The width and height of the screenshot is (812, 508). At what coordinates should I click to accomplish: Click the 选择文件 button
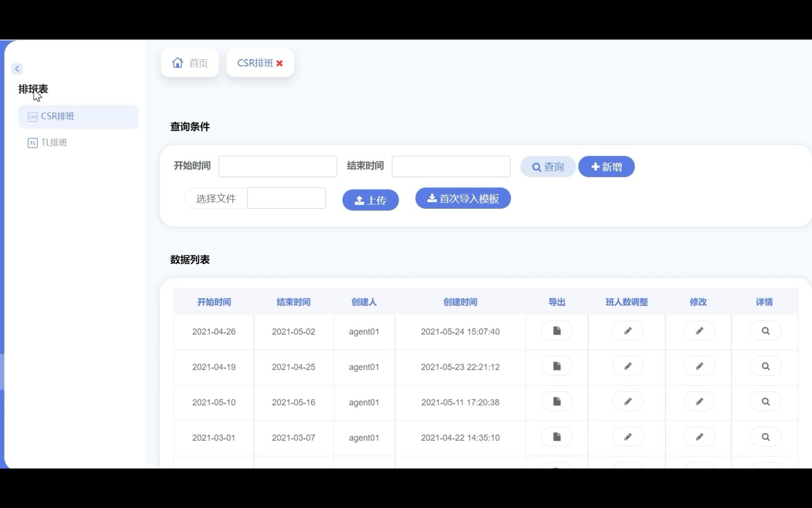click(216, 198)
